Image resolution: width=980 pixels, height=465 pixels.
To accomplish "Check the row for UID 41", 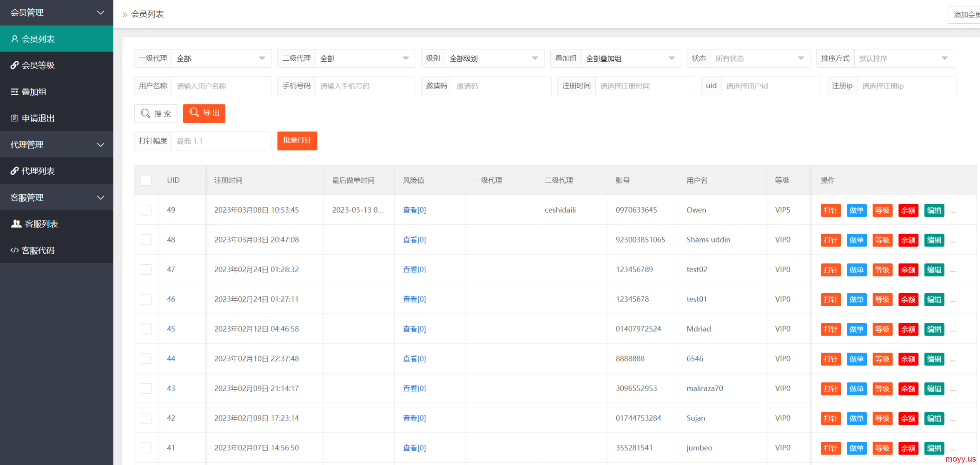I will tap(146, 448).
